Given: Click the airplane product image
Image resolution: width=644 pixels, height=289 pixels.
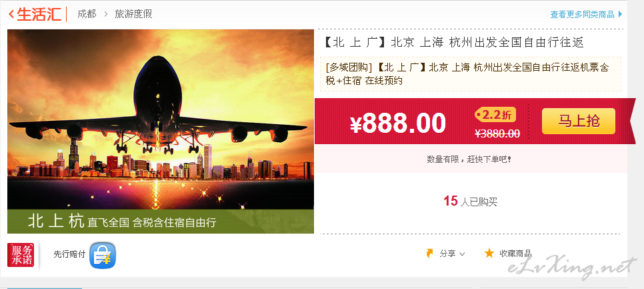Looking at the screenshot, I should tap(161, 131).
